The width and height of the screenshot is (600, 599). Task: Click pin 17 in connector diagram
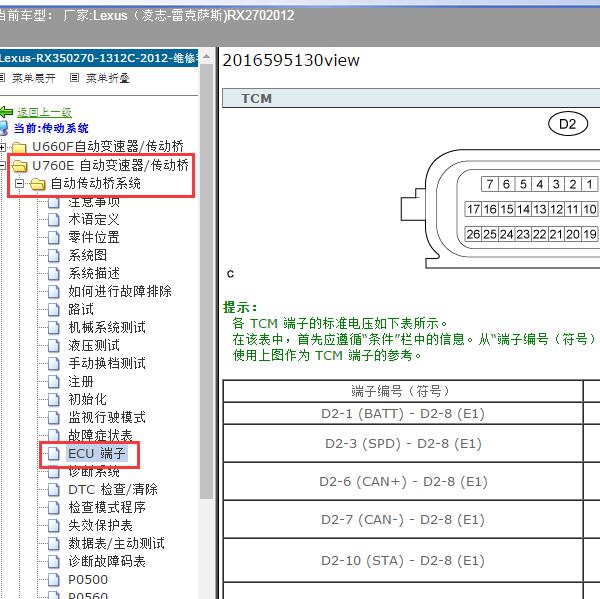point(473,209)
